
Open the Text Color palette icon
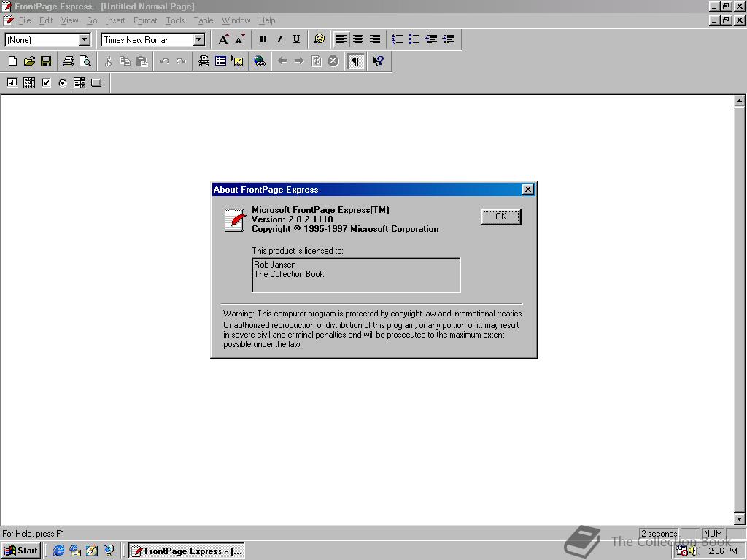(x=319, y=39)
